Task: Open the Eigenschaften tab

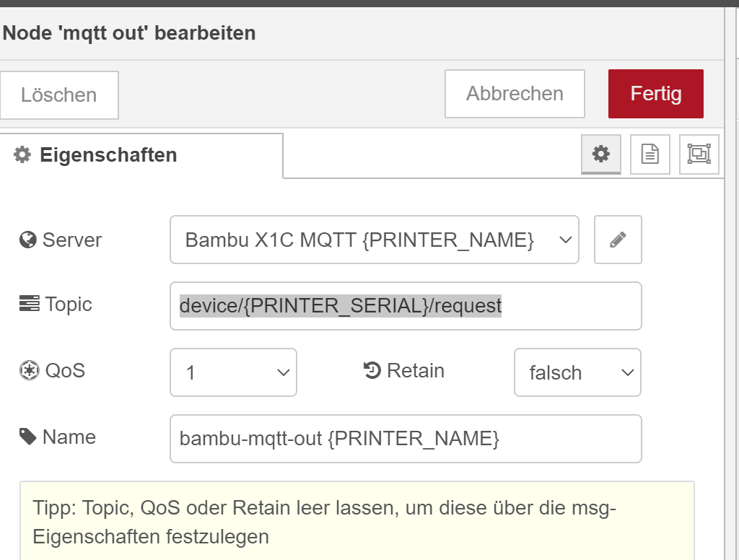Action: click(x=141, y=155)
